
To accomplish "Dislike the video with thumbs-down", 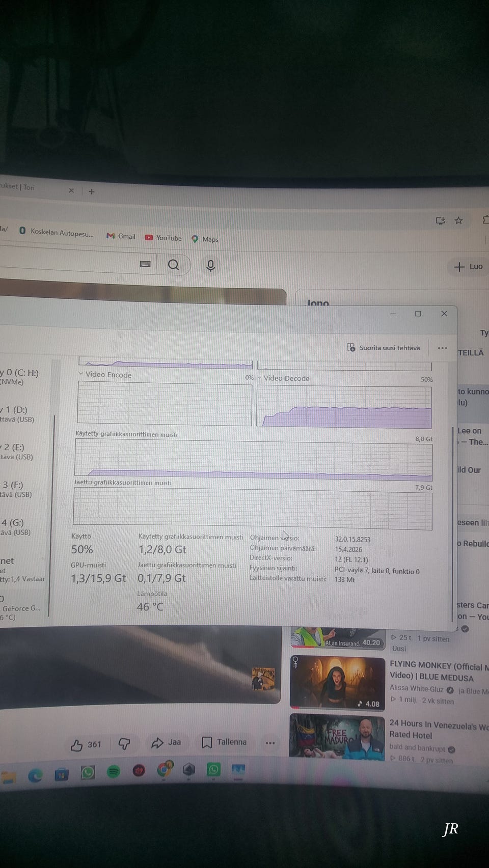I will point(124,744).
